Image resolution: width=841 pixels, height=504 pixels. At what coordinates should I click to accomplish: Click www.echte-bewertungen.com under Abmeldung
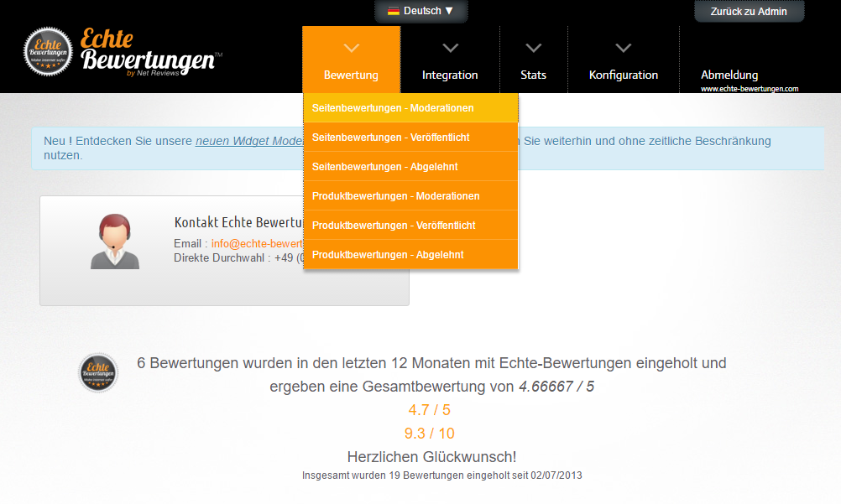point(750,89)
